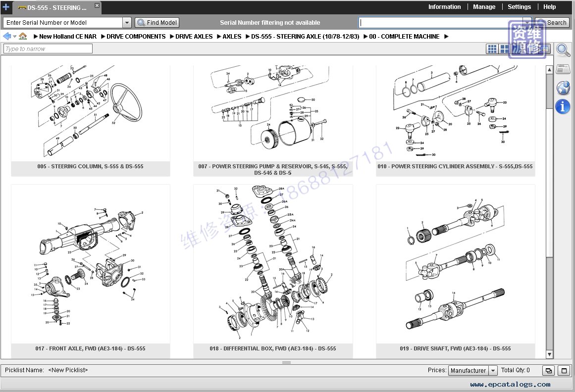This screenshot has width=575, height=392.
Task: Switch to large grid thumbnail view
Action: click(x=504, y=49)
